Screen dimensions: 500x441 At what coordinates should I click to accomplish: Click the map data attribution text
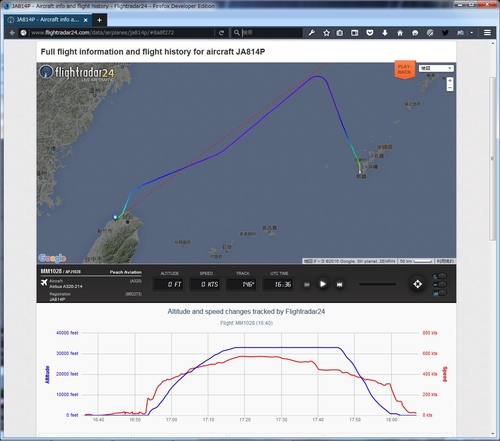[349, 261]
